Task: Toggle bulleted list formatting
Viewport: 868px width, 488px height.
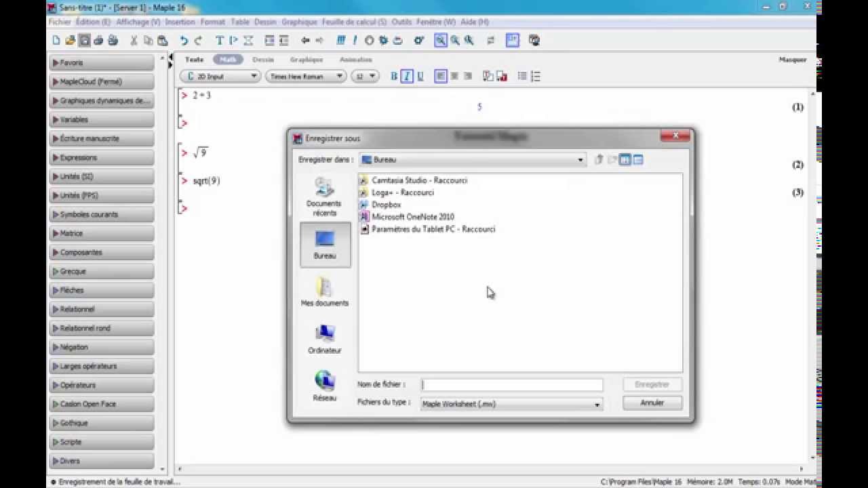Action: (522, 77)
